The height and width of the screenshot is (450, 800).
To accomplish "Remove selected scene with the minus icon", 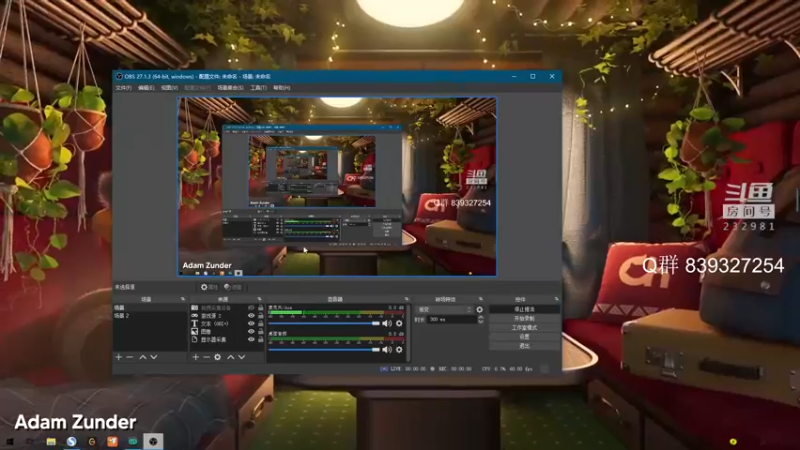I will [x=130, y=357].
